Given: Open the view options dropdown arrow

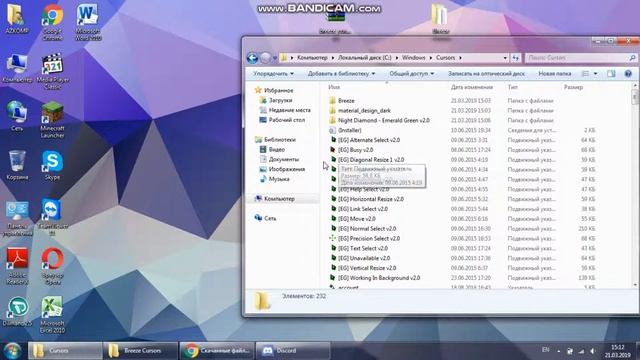Looking at the screenshot, I should coord(596,74).
